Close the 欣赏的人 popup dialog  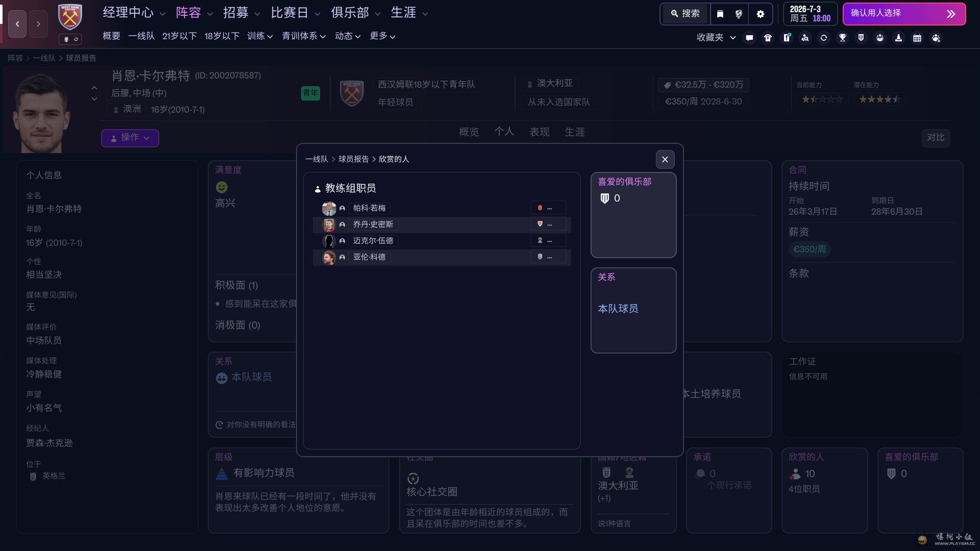[665, 160]
